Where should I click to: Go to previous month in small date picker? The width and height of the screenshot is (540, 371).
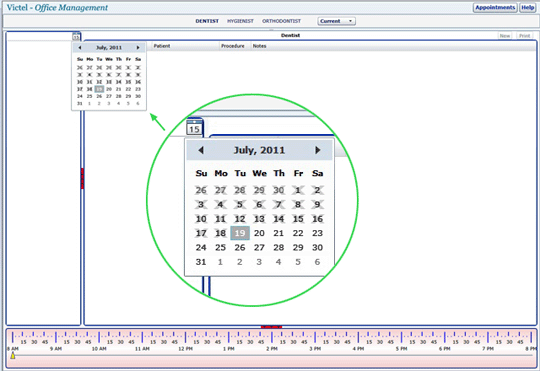(80, 48)
